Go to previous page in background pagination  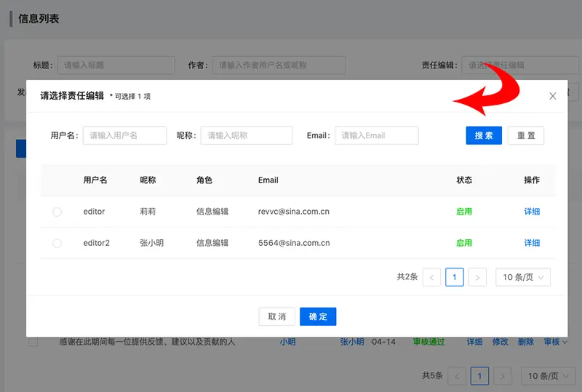457,377
